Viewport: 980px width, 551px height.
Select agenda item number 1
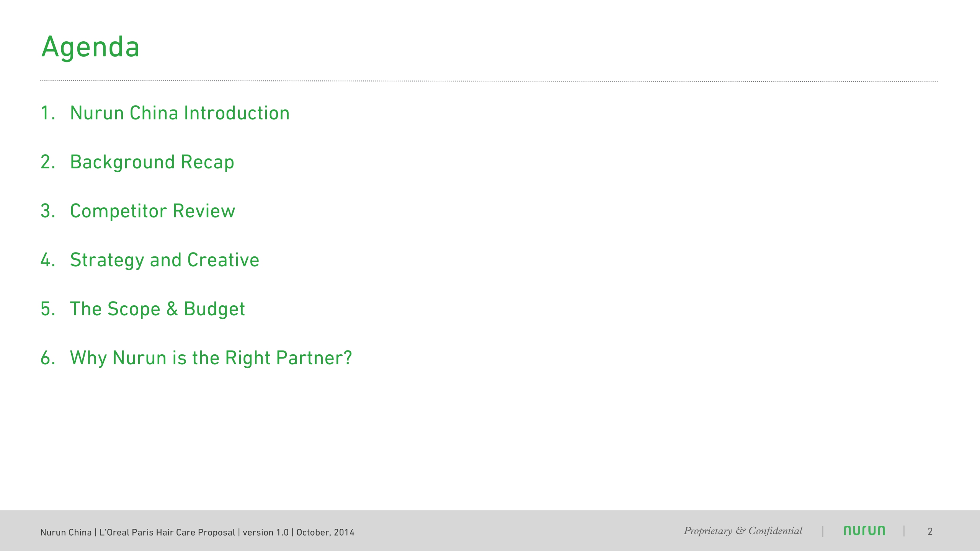pos(46,112)
